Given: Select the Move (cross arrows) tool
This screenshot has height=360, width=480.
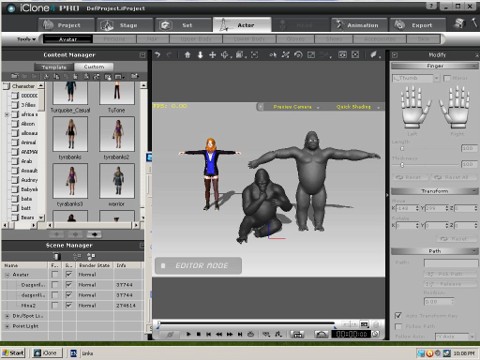Looking at the screenshot, I should coord(212,55).
